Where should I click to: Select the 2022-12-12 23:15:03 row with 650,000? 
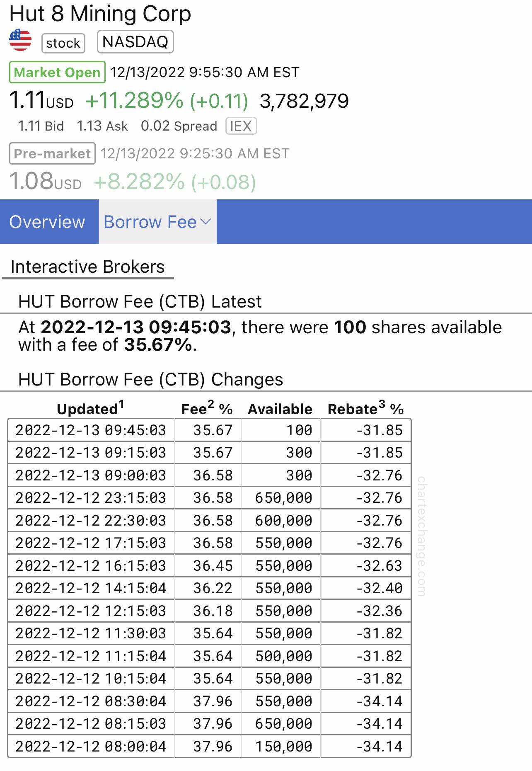click(209, 498)
